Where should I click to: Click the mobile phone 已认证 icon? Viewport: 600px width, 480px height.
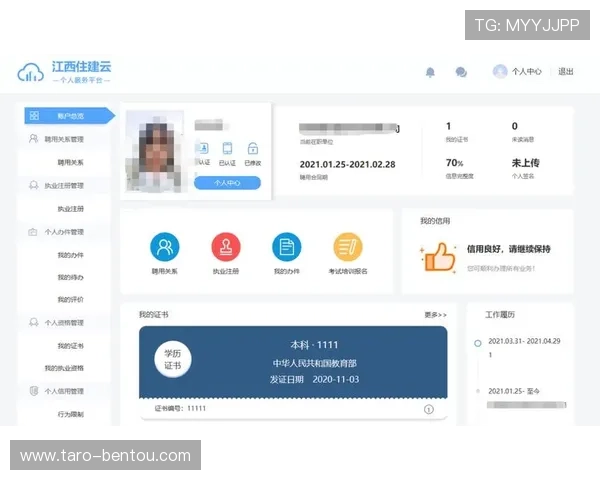[x=227, y=148]
